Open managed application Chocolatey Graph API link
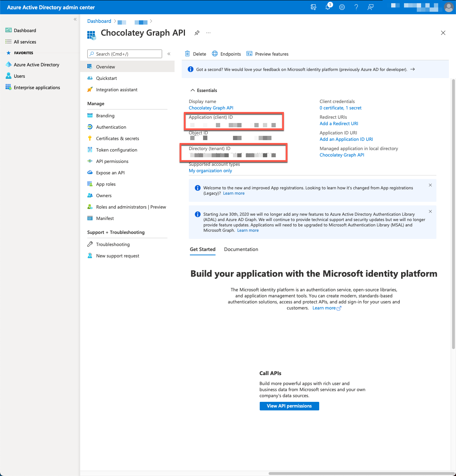Viewport: 456px width, 476px height. 342,155
